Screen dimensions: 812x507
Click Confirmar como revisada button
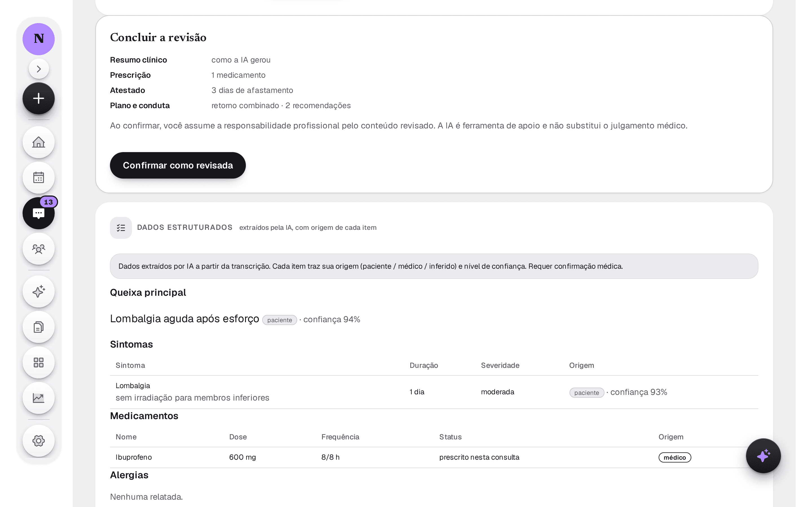(178, 165)
